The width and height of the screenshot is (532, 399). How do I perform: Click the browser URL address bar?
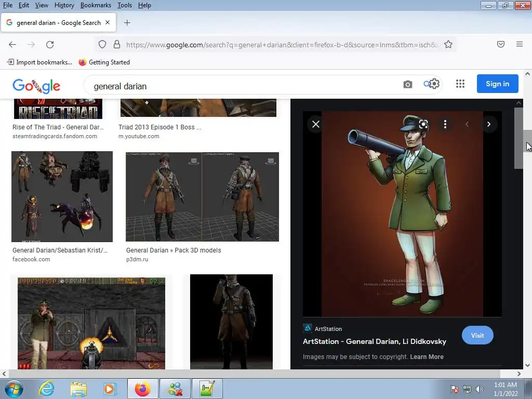pos(282,45)
